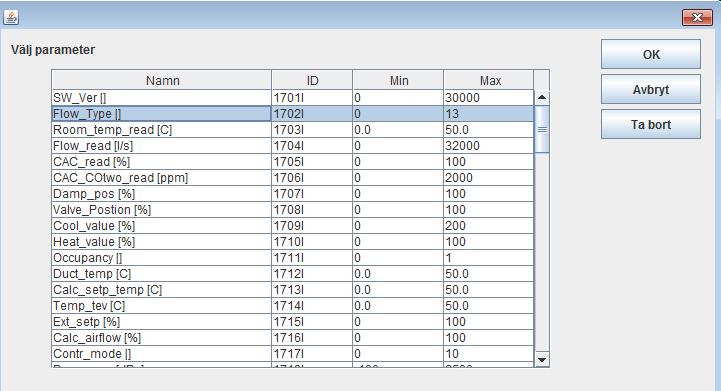The image size is (721, 391).
Task: Click ID cell 1703I
Action: point(312,130)
